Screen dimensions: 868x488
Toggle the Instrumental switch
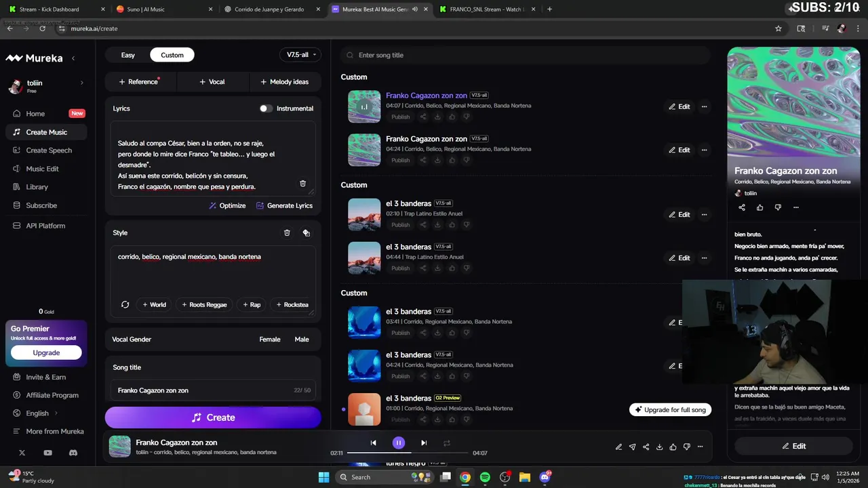pos(266,108)
